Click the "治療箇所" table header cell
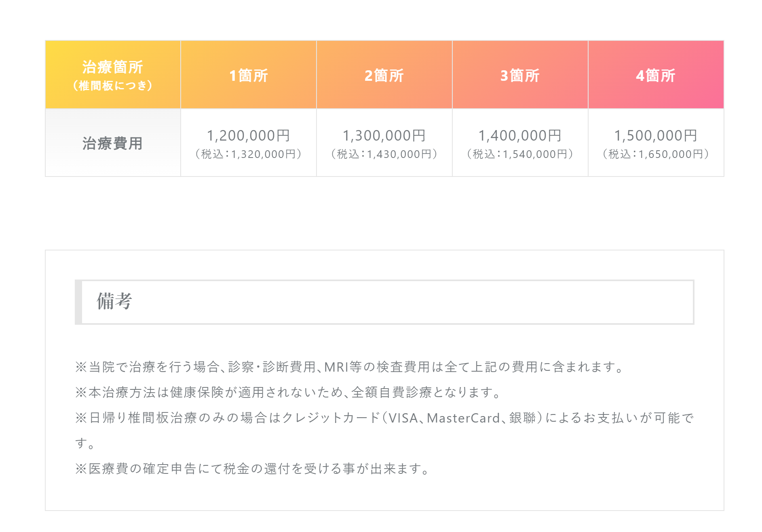 click(112, 67)
